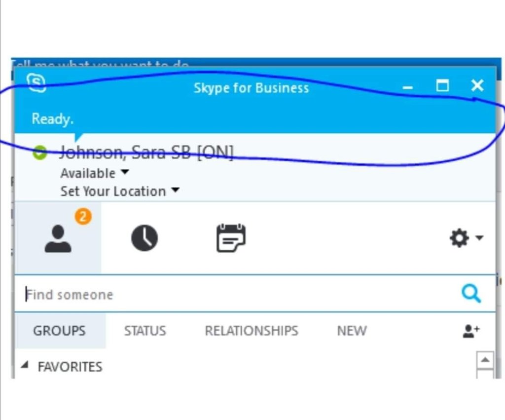Open the Contacts tab icon
Viewport: 505px width, 420px height.
58,238
